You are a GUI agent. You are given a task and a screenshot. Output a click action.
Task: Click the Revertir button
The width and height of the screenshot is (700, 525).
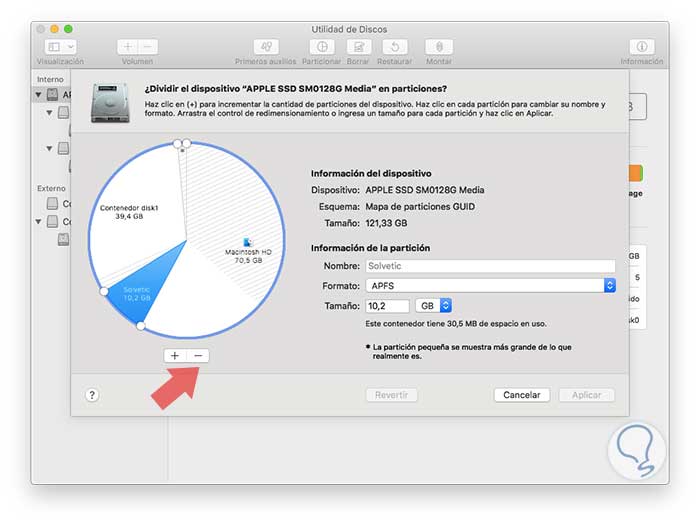point(392,395)
